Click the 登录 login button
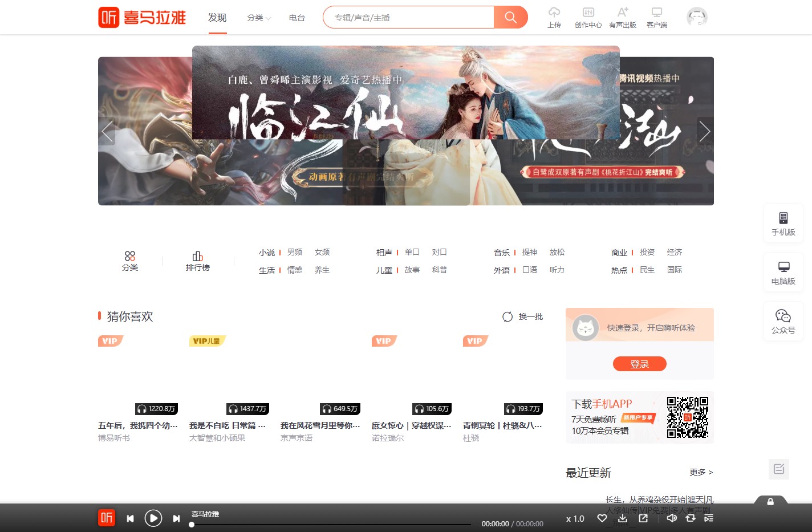The height and width of the screenshot is (532, 812). pyautogui.click(x=640, y=364)
